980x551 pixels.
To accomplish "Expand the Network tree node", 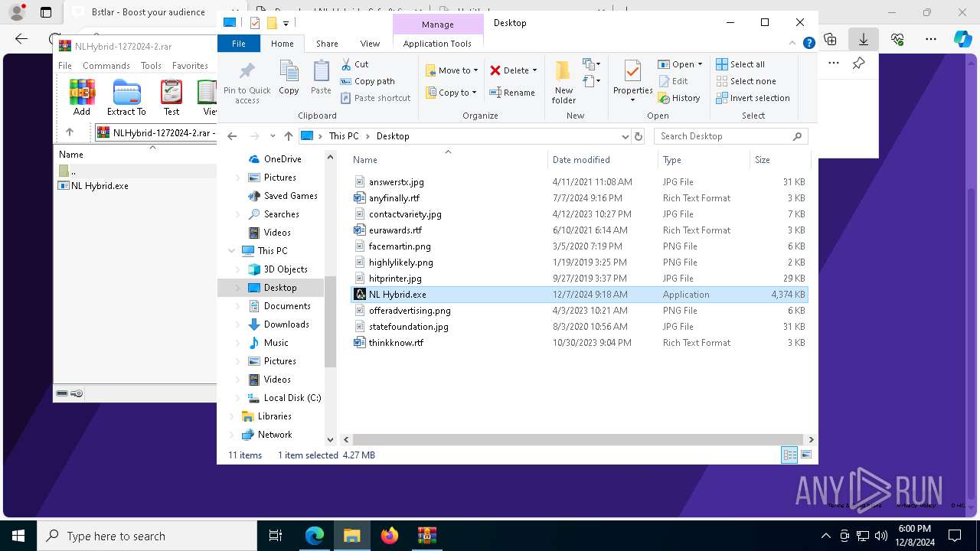I will point(232,435).
